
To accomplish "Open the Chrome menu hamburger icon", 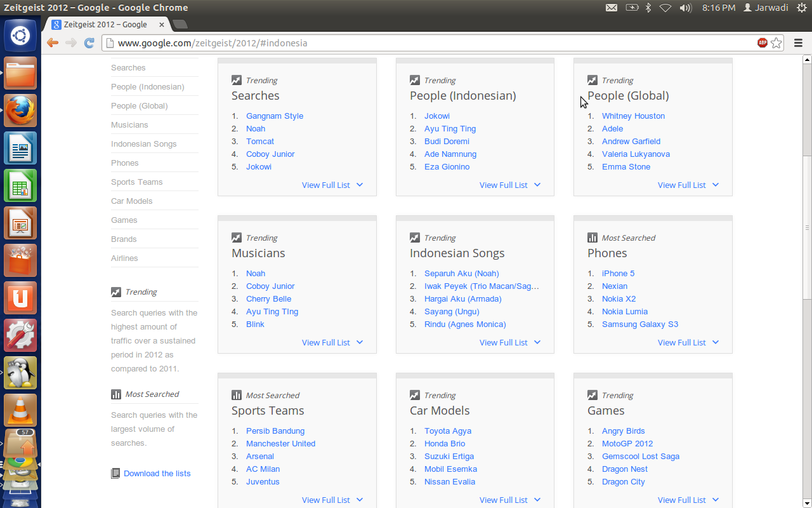I will click(798, 43).
